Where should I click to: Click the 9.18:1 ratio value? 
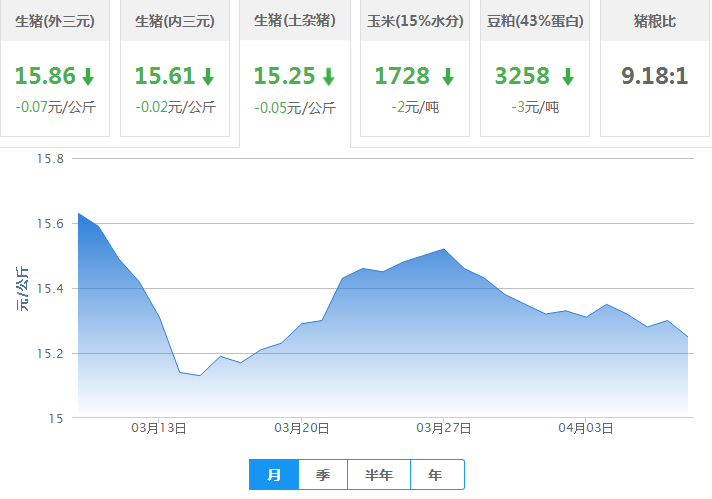(655, 76)
